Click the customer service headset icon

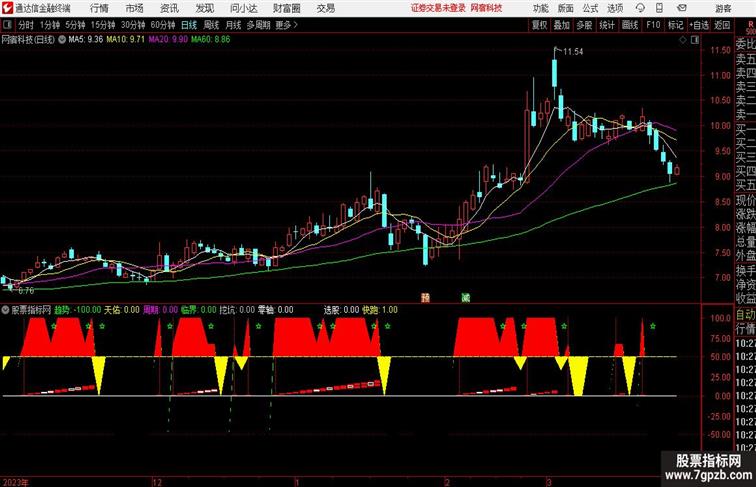coord(640,8)
